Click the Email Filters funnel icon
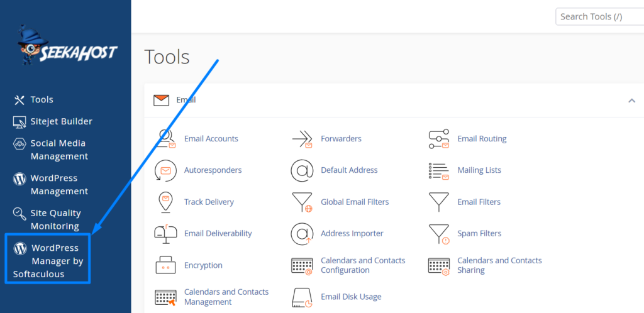The image size is (644, 313). coord(438,202)
